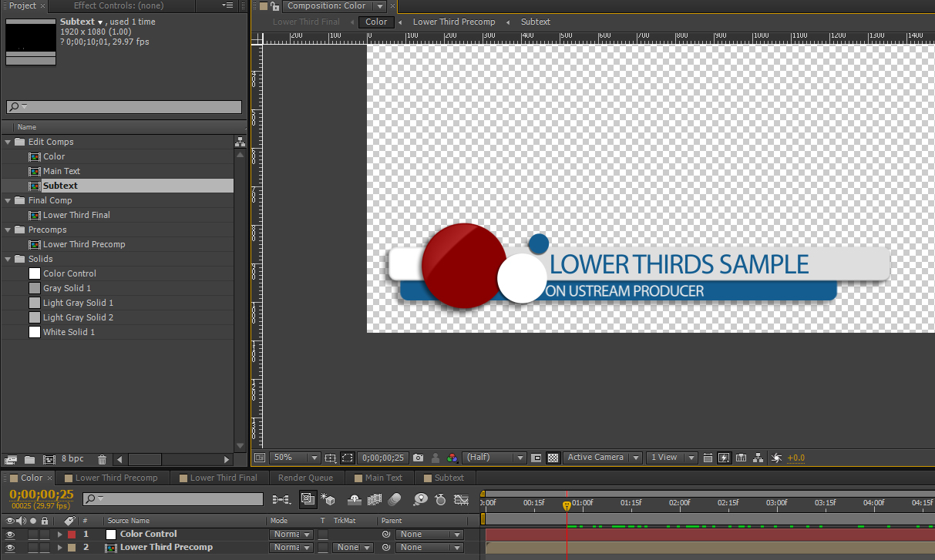
Task: Hide the Lower Third Precomp layer
Action: [10, 548]
